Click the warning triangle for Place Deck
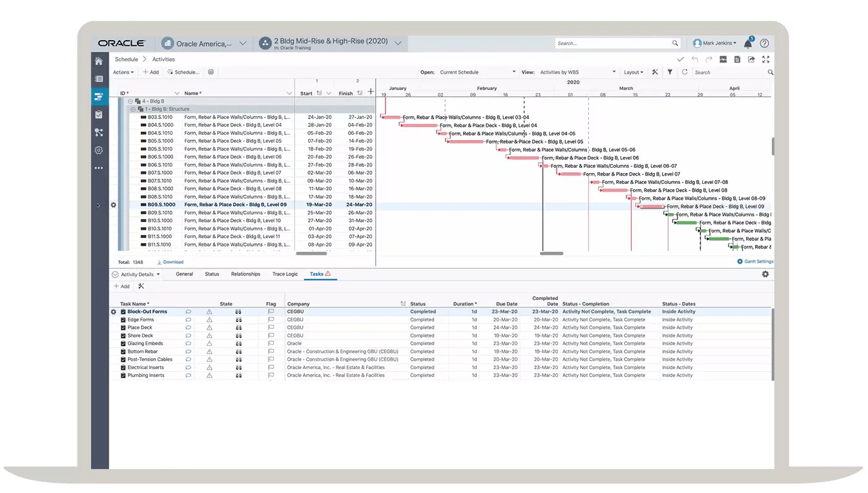Viewport: 868px width, 493px height. 209,328
